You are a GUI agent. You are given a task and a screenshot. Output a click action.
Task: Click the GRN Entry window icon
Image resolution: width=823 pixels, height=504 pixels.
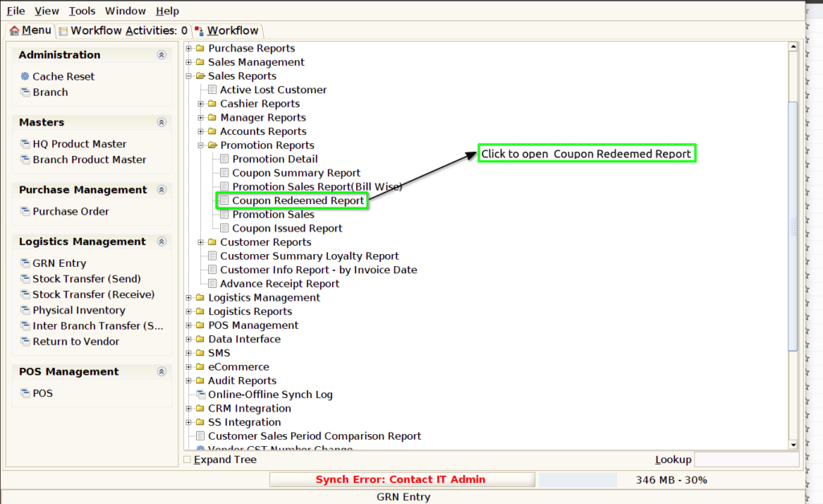25,263
